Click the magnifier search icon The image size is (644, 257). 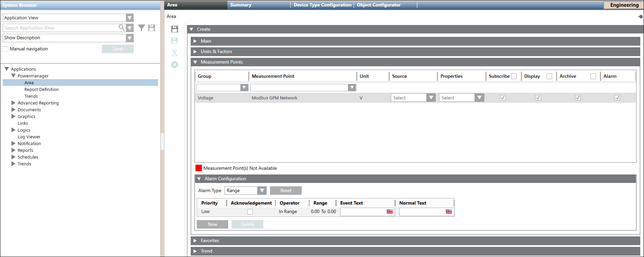122,28
